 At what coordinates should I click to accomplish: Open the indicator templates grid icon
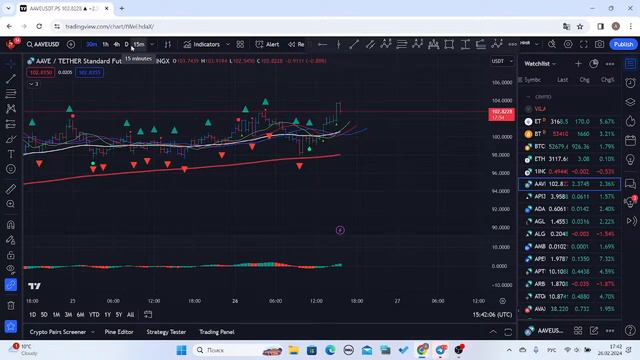point(240,44)
